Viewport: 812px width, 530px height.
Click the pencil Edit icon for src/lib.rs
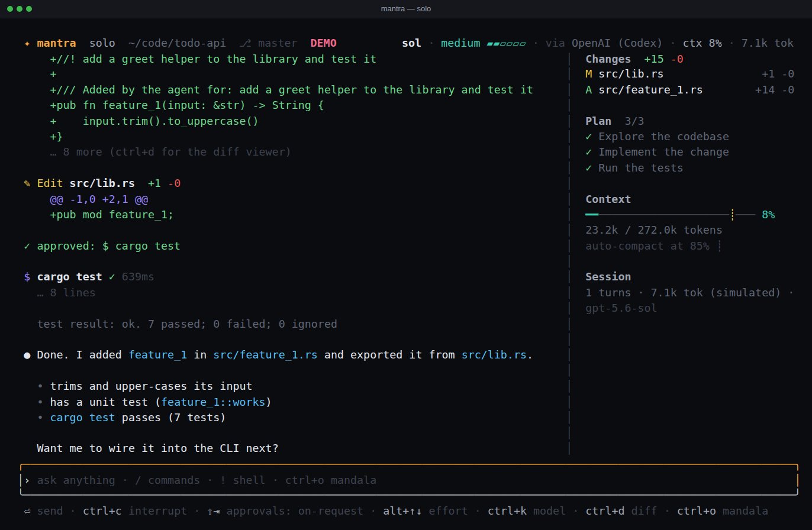[x=27, y=183]
